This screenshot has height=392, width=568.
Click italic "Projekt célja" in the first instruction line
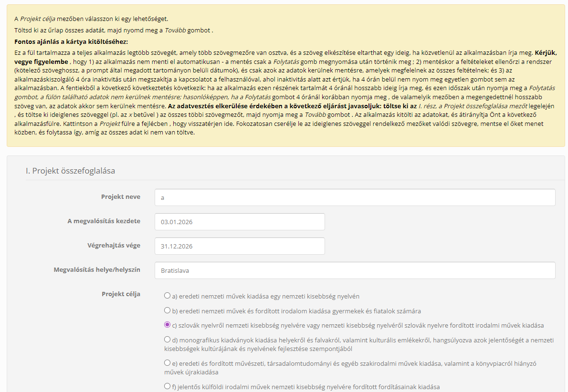pos(38,19)
